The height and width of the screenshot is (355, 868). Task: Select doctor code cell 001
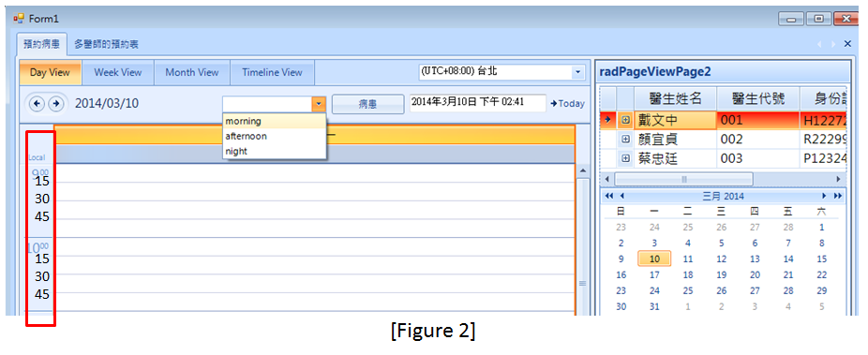(757, 120)
